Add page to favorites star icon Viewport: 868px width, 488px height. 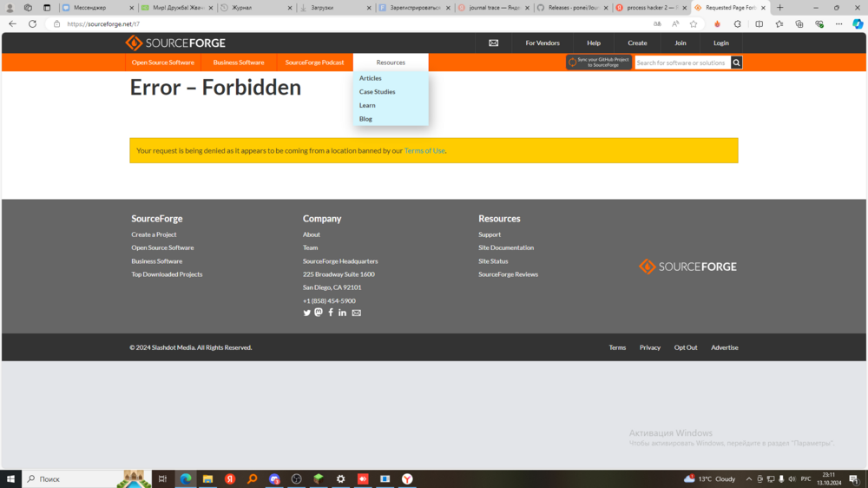[693, 23]
